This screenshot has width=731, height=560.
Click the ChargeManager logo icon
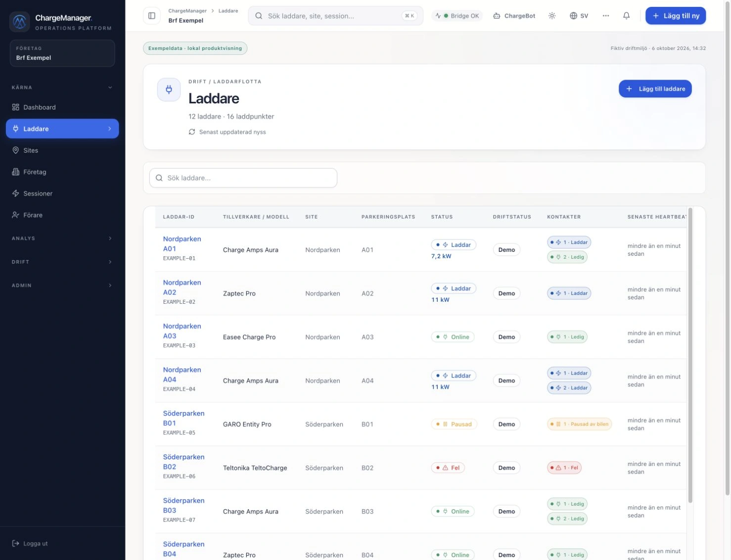click(x=19, y=21)
